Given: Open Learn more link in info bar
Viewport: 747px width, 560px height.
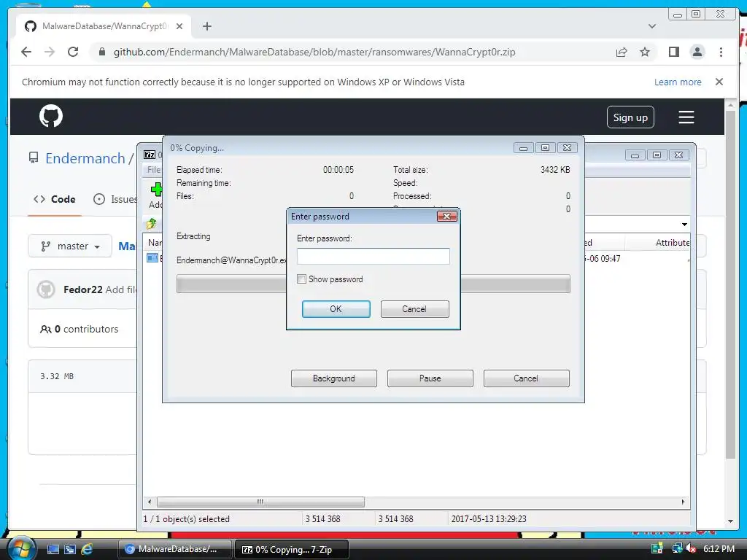Looking at the screenshot, I should (678, 82).
